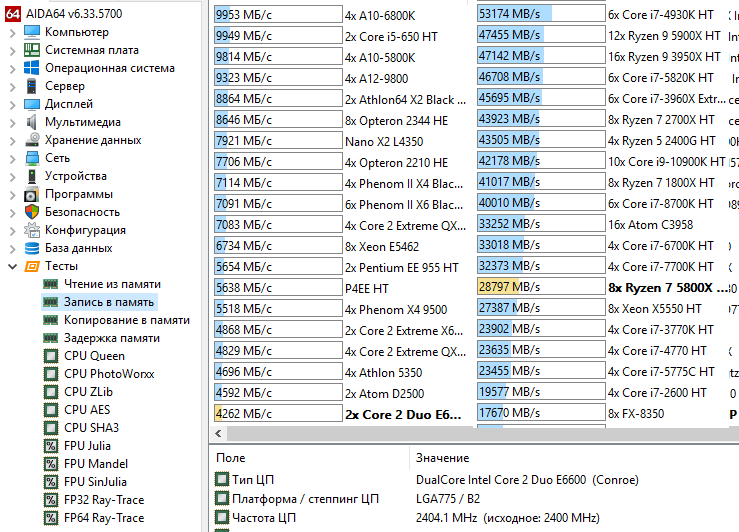Click the База данных database icon
This screenshot has height=532, width=739.
[x=32, y=248]
